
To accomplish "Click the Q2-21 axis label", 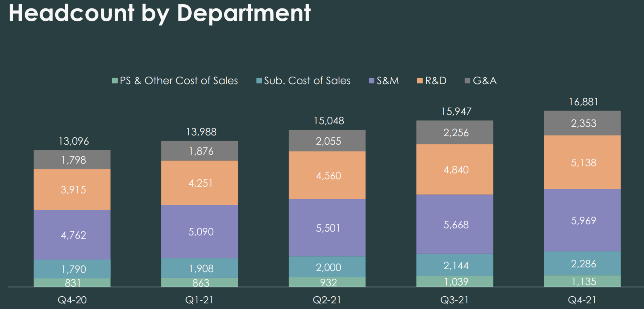I will pyautogui.click(x=327, y=300).
